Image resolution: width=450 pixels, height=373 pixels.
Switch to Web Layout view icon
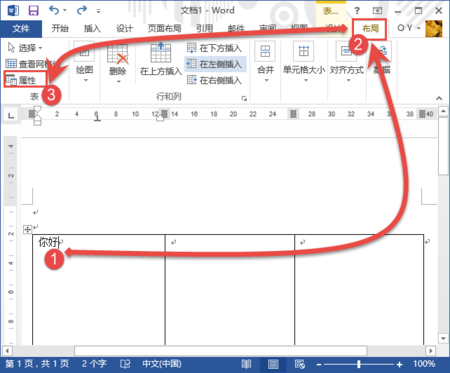click(x=300, y=364)
